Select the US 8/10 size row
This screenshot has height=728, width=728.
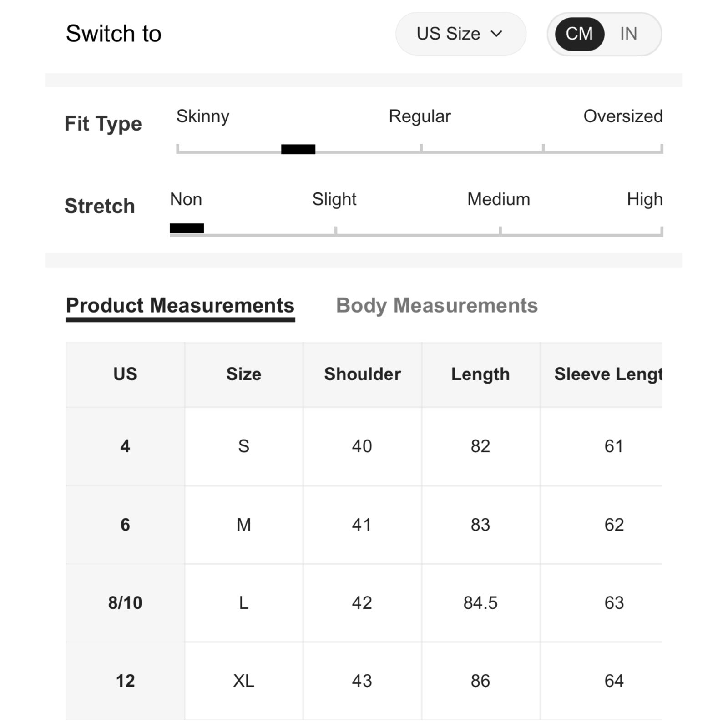click(x=364, y=603)
